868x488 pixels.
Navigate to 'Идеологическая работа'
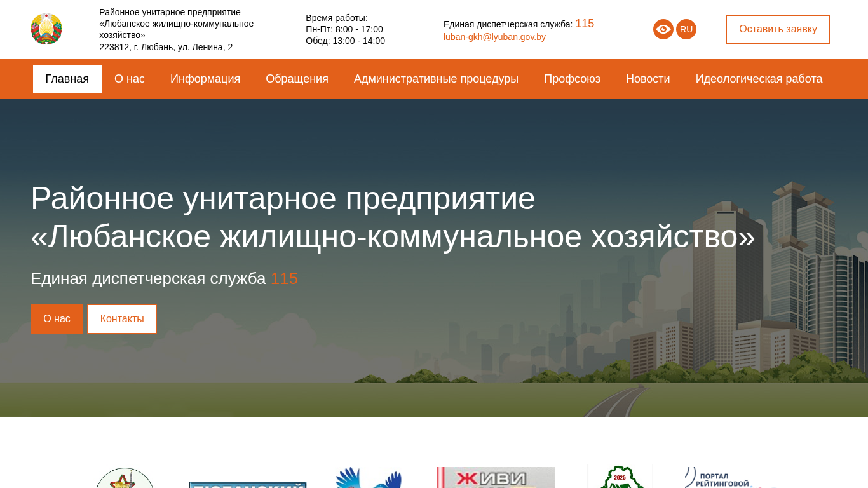point(759,79)
